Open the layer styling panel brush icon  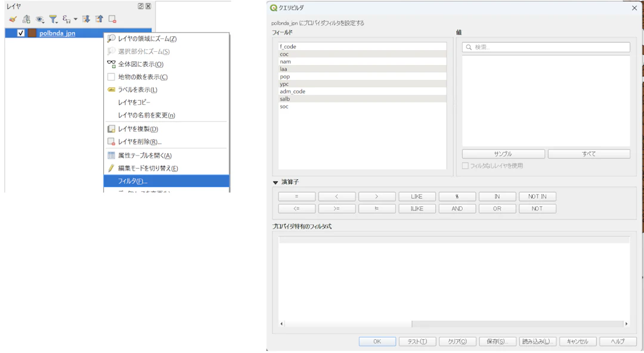coord(13,19)
